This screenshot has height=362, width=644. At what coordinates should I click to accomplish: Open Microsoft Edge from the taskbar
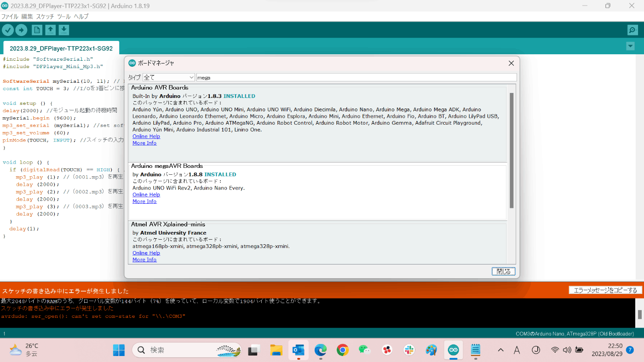pyautogui.click(x=320, y=350)
